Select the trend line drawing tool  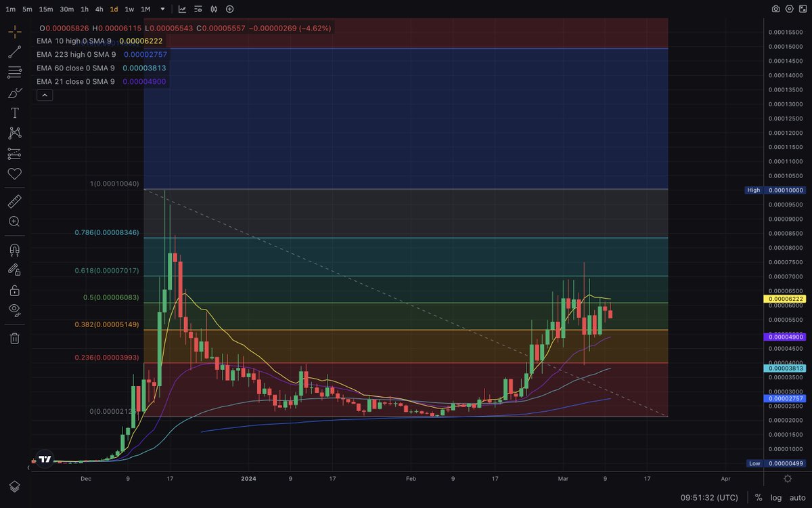[x=14, y=52]
